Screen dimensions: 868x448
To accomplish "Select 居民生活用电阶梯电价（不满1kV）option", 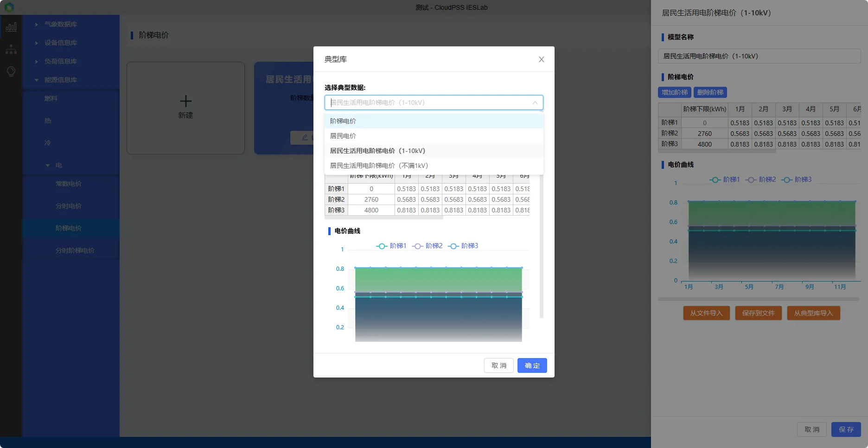I will (434, 166).
